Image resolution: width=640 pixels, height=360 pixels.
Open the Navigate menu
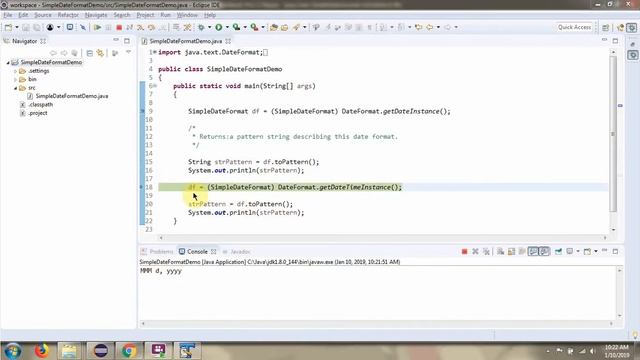pyautogui.click(x=96, y=15)
